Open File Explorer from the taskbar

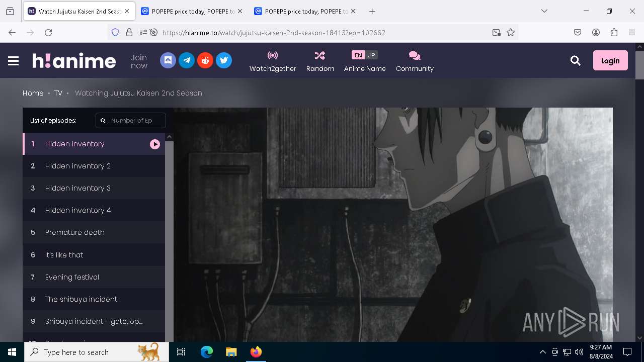(x=231, y=352)
